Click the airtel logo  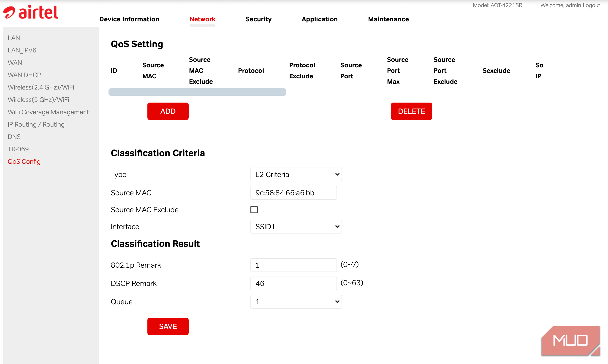[31, 12]
